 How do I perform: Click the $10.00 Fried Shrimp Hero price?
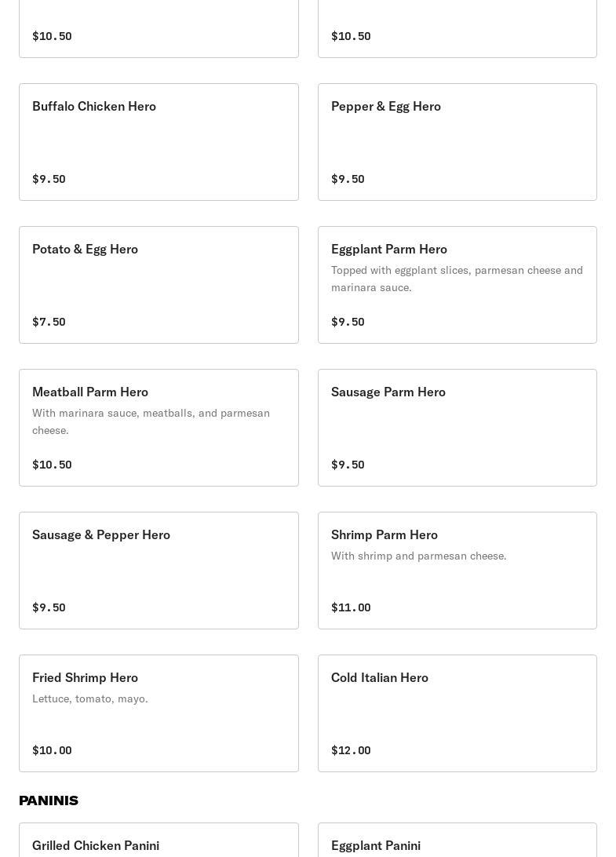[x=52, y=750]
